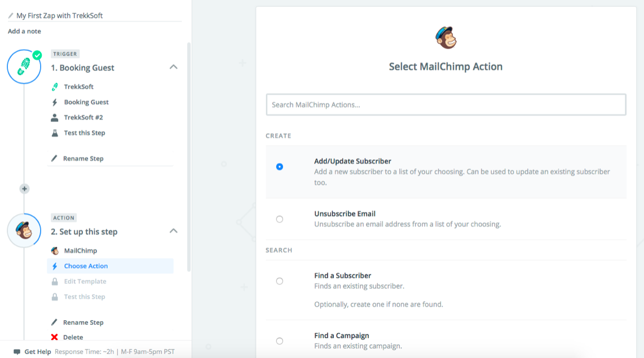Collapse the Set up this step section
Viewport: 644px width, 358px height.
174,231
